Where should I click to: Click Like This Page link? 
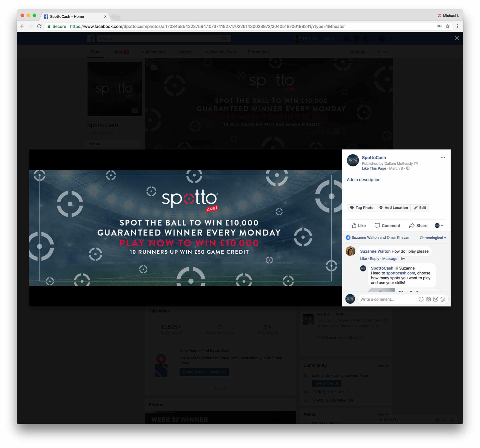pyautogui.click(x=374, y=168)
